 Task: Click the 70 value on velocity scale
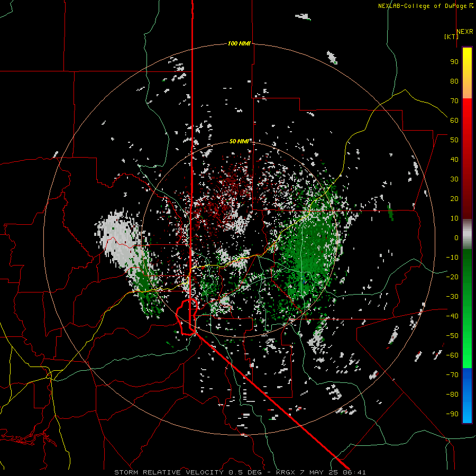454,101
